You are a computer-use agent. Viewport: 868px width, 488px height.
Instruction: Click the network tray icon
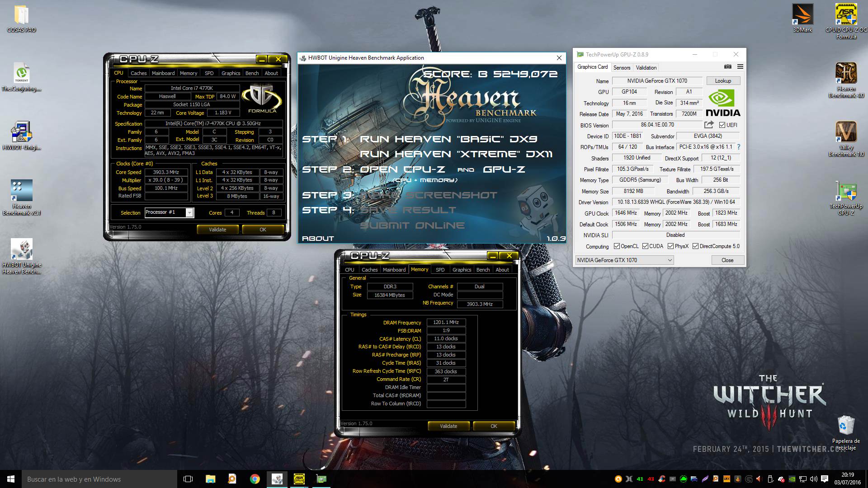pos(803,479)
